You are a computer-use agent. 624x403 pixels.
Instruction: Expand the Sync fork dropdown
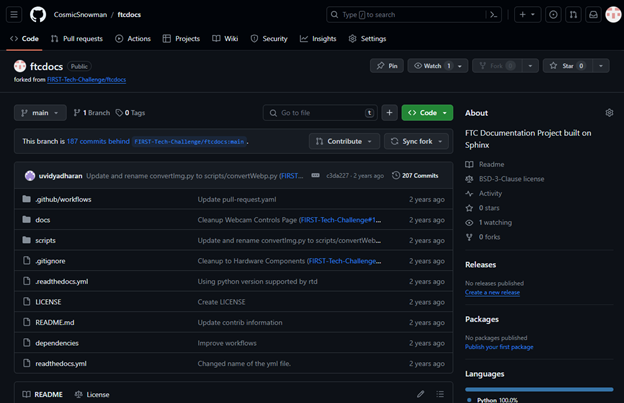416,141
